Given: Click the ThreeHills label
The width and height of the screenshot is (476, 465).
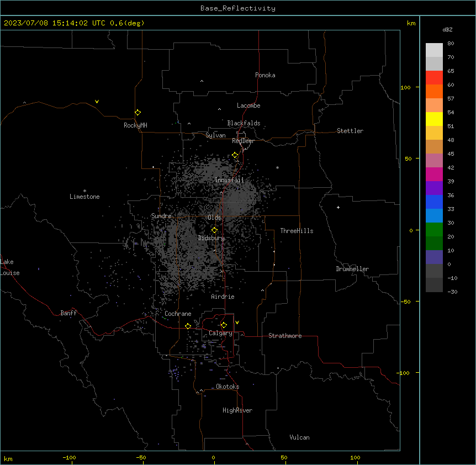Looking at the screenshot, I should [297, 231].
